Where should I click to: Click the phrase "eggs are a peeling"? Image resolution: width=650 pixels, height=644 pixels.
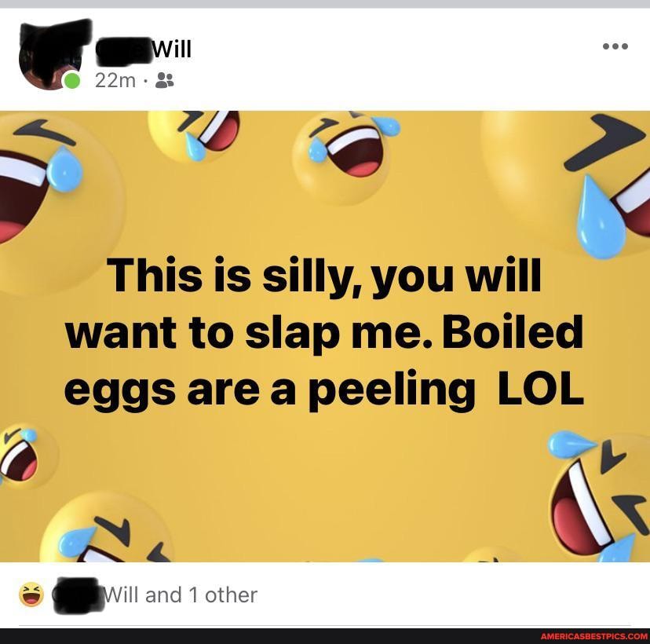(x=269, y=389)
